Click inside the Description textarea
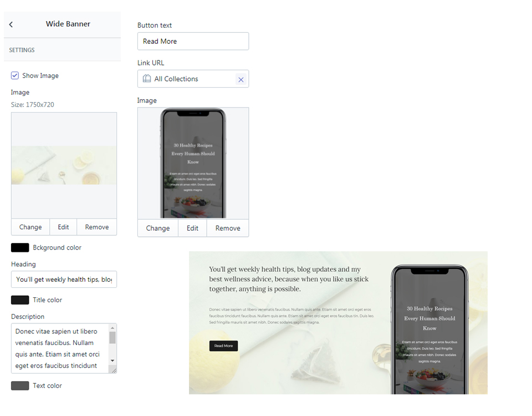The image size is (532, 416). 60,348
